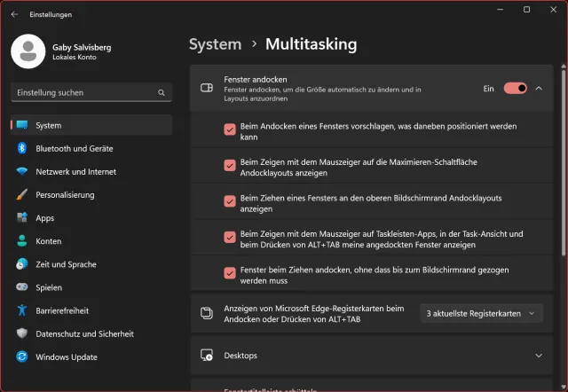The image size is (568, 392).
Task: Click the Barrierefreiheit accessibility icon
Action: [x=22, y=310]
